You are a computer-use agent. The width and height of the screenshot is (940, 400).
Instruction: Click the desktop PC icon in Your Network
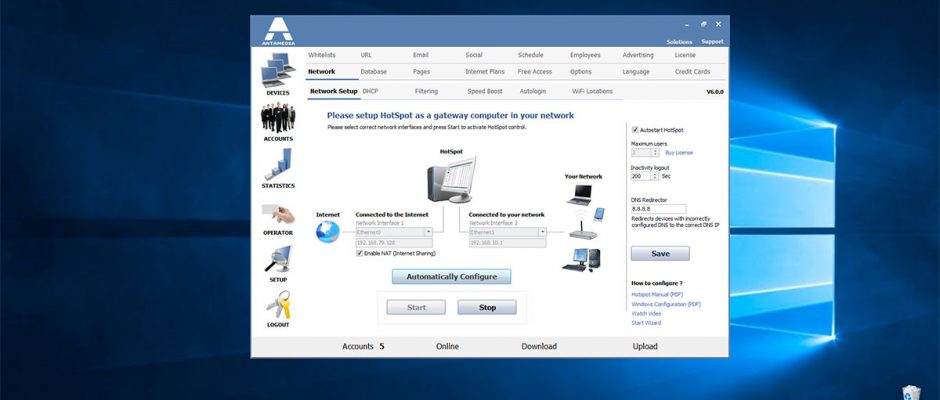tap(581, 260)
